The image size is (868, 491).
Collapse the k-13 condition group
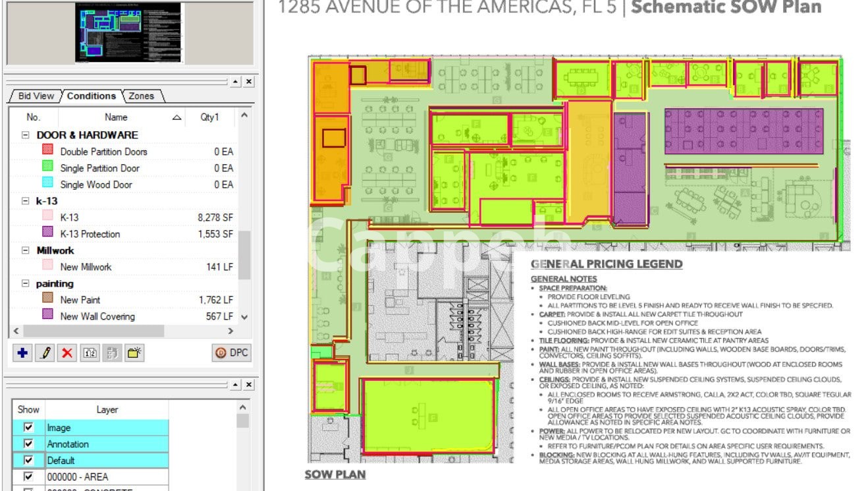point(26,201)
